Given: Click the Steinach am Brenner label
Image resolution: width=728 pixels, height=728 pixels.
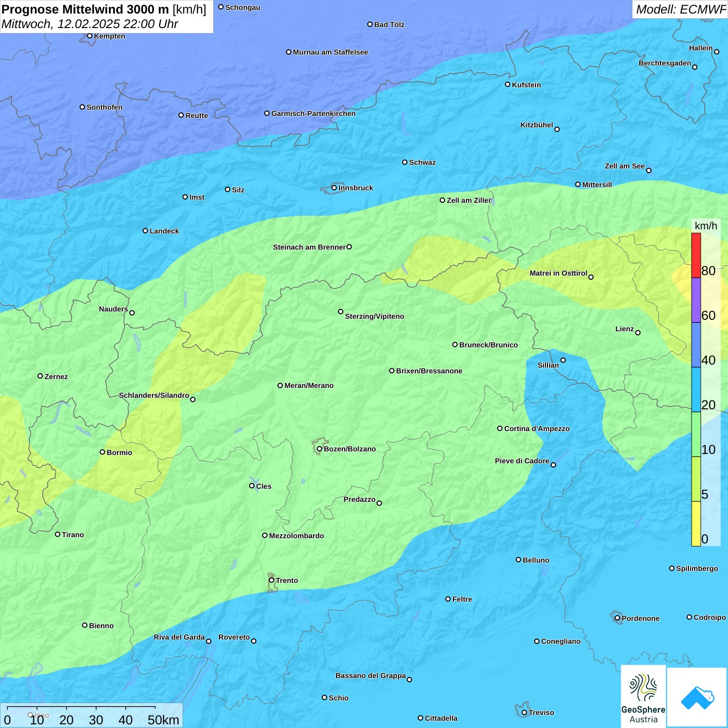Looking at the screenshot, I should click(x=309, y=247).
